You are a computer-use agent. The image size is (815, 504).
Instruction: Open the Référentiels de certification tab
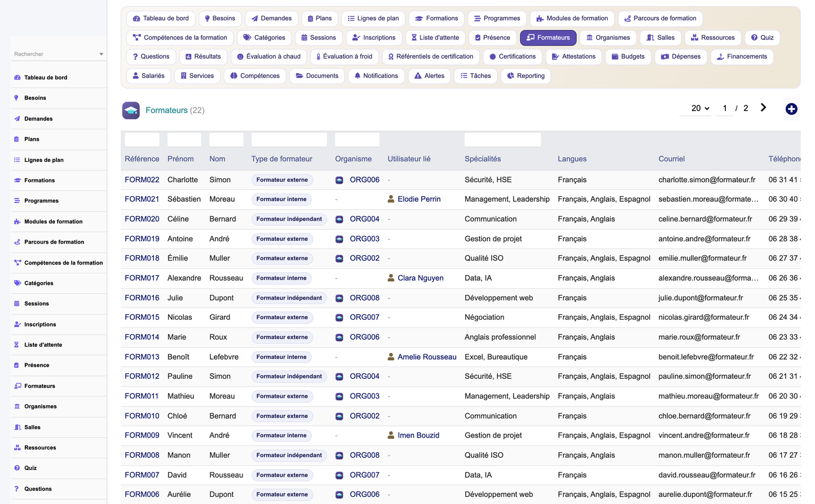[431, 57]
